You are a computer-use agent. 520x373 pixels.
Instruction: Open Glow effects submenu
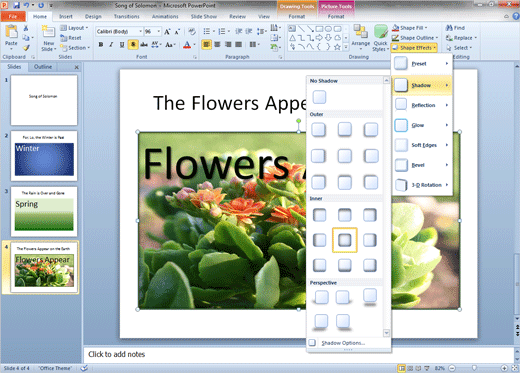point(422,125)
